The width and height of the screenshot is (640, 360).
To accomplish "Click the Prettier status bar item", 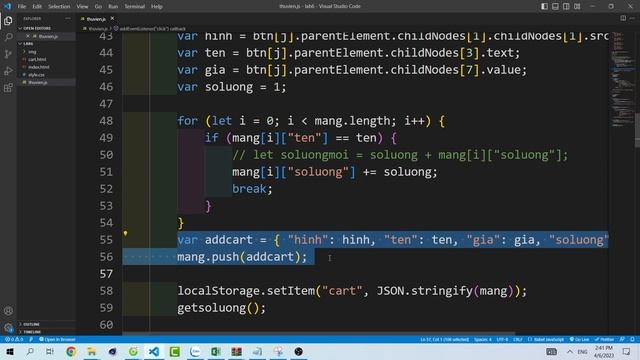I will coord(604,340).
